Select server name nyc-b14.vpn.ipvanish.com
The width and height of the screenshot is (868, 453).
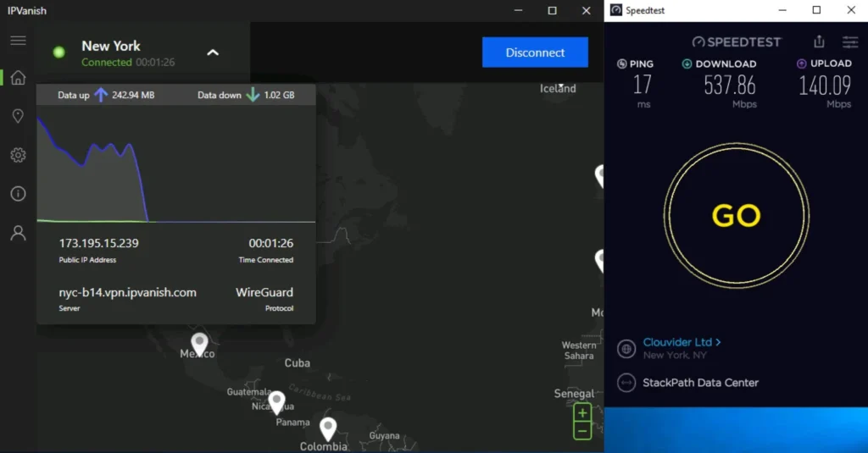click(127, 292)
